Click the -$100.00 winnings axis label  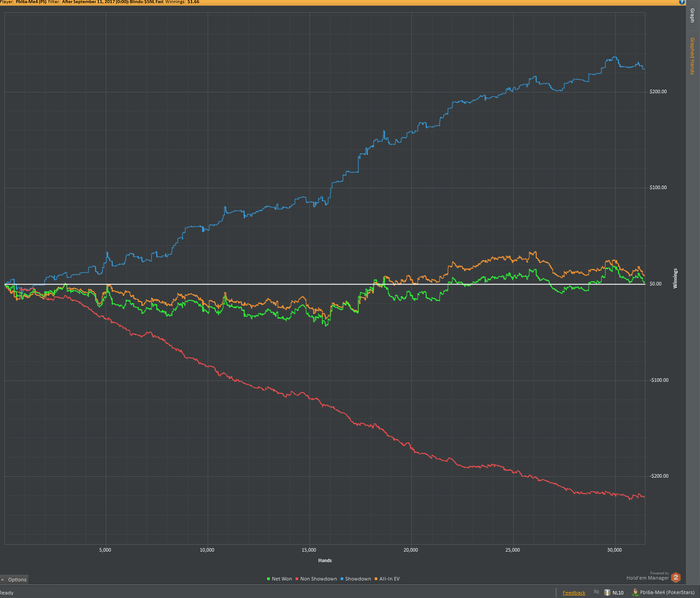tap(659, 380)
